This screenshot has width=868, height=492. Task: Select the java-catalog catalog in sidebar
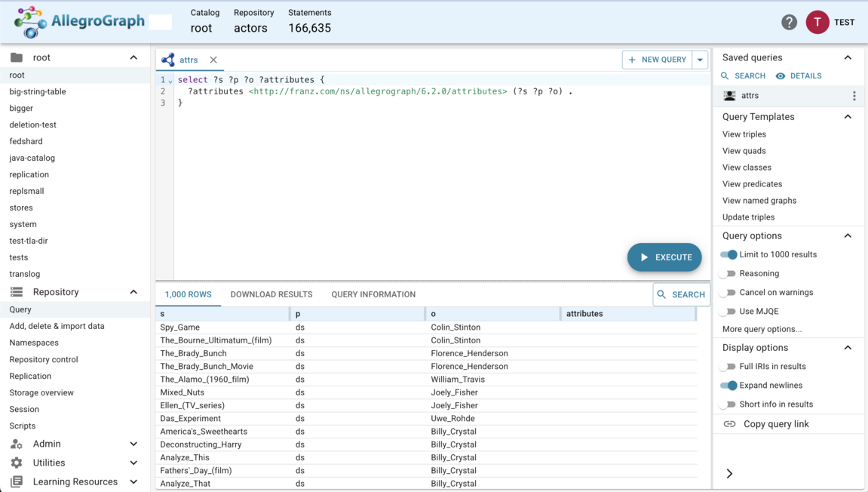[x=32, y=158]
